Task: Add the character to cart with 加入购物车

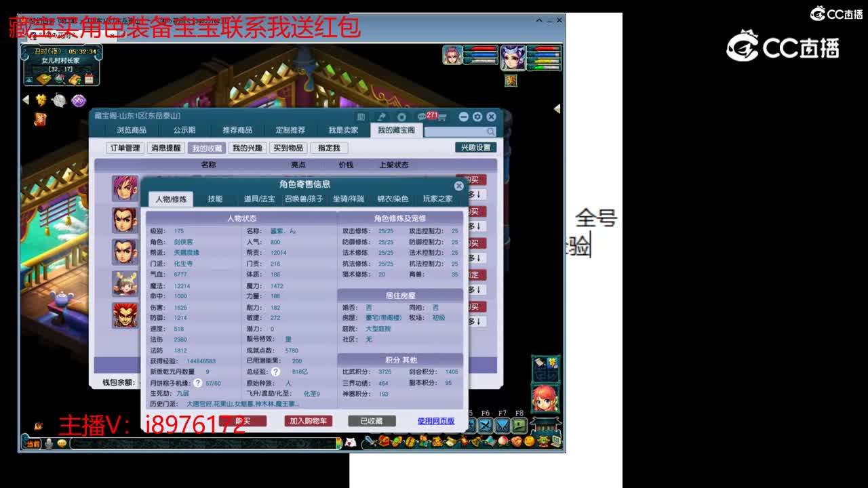Action: 309,421
